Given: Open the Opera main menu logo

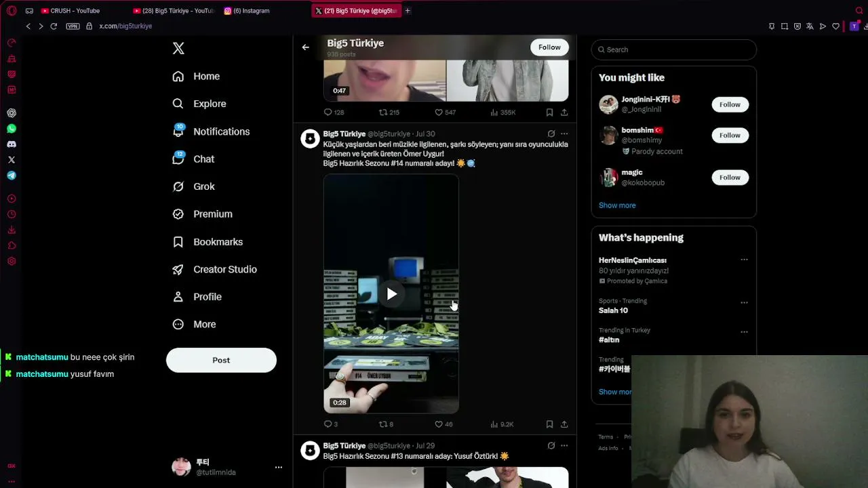Looking at the screenshot, I should point(12,11).
